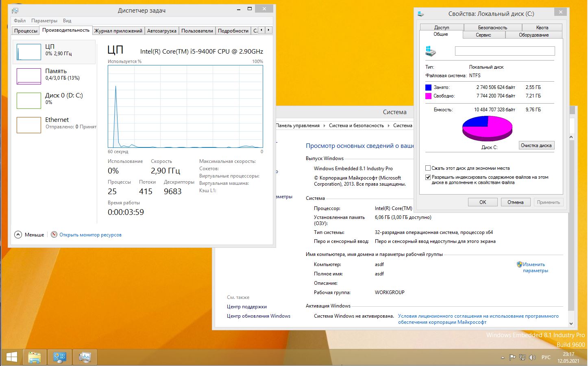Open the license agreement terms link
Image resolution: width=588 pixels, height=366 pixels.
click(478, 319)
